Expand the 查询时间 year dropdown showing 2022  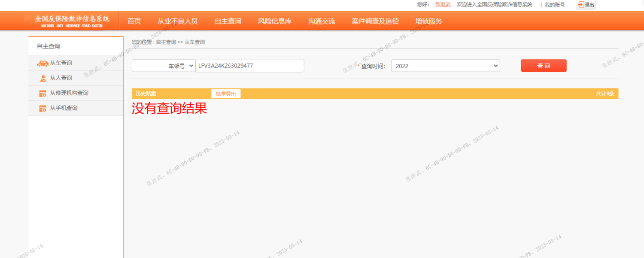pyautogui.click(x=445, y=66)
